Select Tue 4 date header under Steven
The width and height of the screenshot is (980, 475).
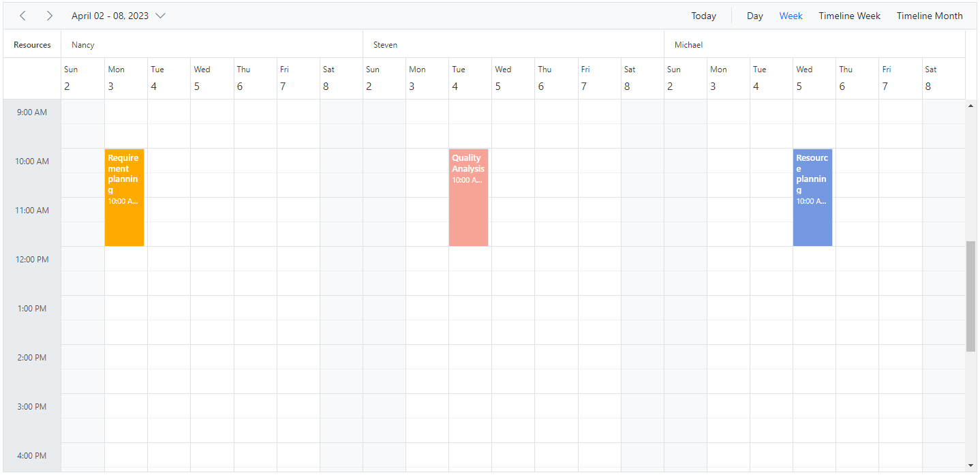(x=470, y=78)
